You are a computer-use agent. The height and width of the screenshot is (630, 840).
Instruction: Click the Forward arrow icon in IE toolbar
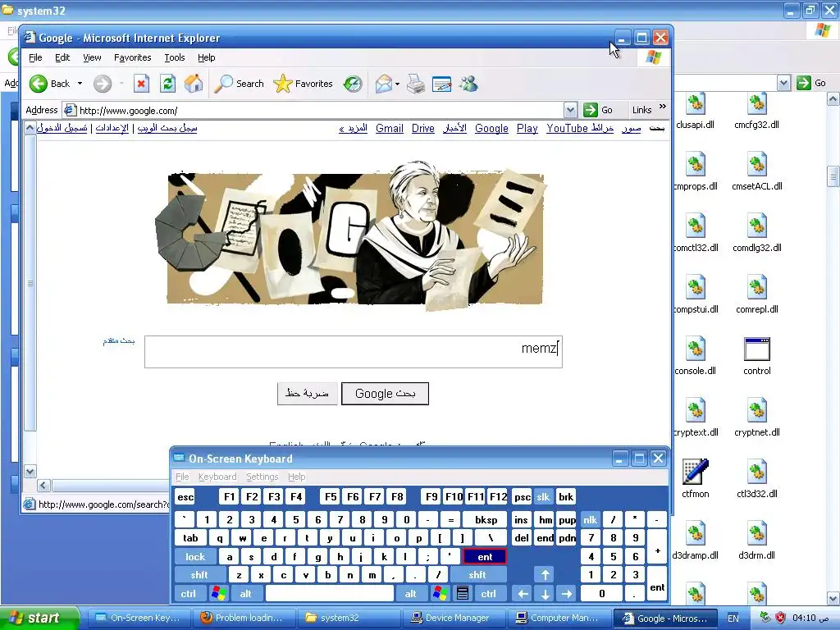(103, 84)
